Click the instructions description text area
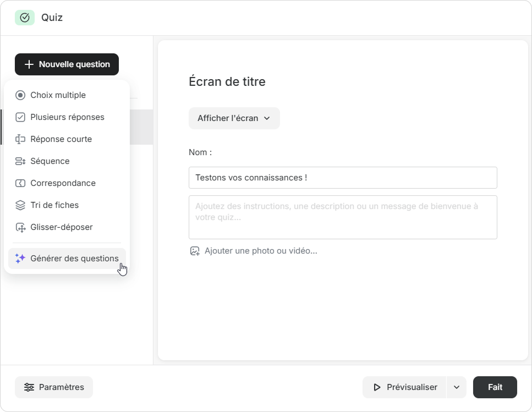Viewport: 532px width, 412px height. 342,217
